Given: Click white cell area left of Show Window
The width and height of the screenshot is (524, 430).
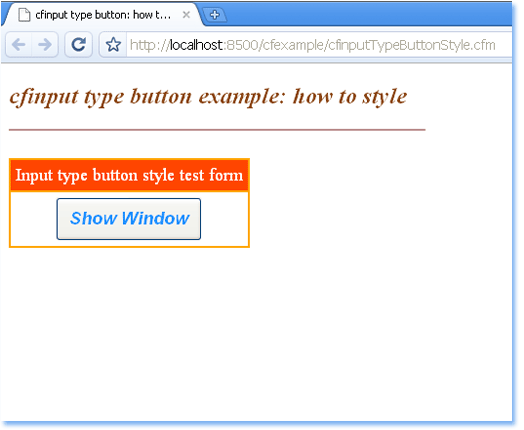Looking at the screenshot, I should click(33, 219).
